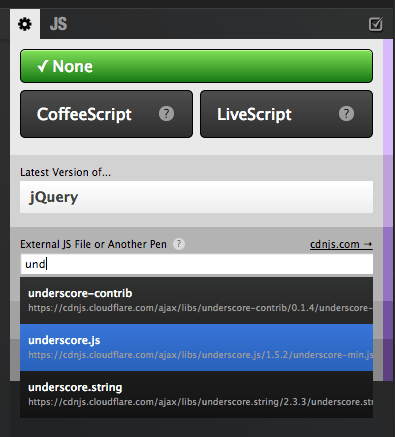Choose the CoffeeScript preprocessor
This screenshot has height=437, width=395.
click(106, 114)
